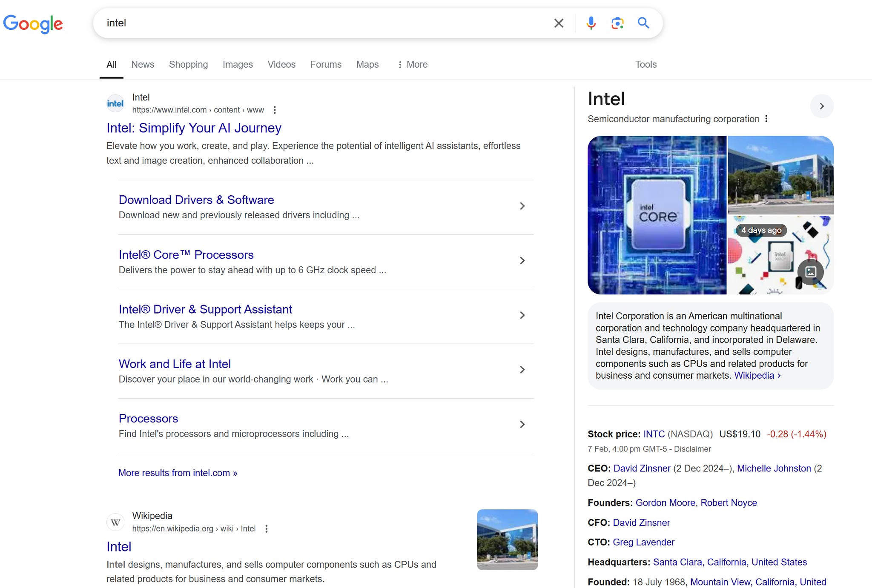Click the Wikipedia favicon icon

(x=115, y=522)
